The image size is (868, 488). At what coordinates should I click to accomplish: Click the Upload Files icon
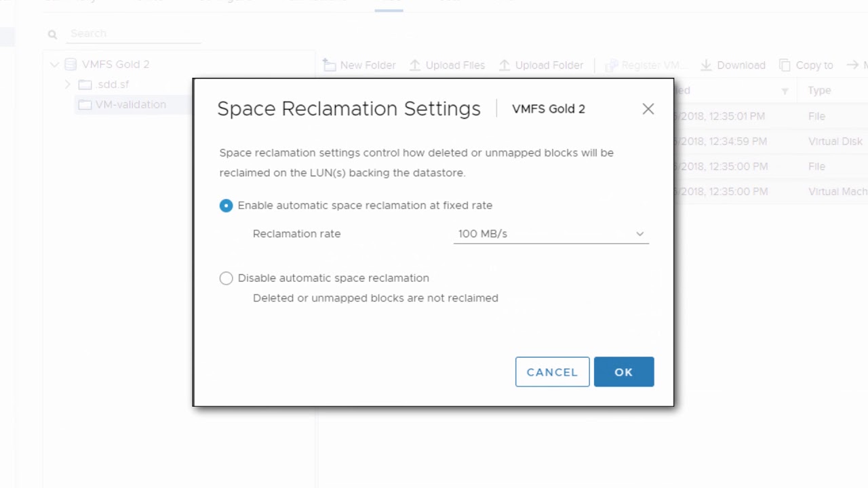click(415, 65)
